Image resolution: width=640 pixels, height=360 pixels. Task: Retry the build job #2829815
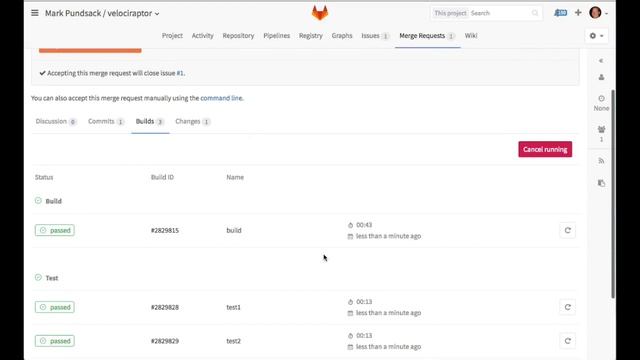point(567,230)
